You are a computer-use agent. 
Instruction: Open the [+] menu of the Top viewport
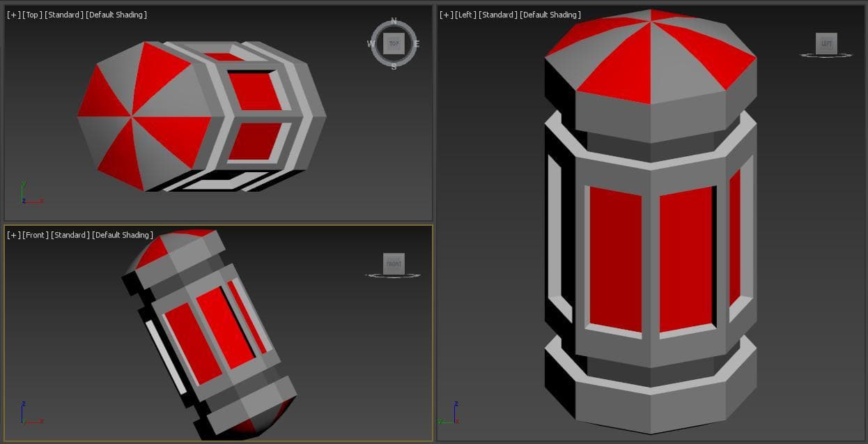pos(13,15)
